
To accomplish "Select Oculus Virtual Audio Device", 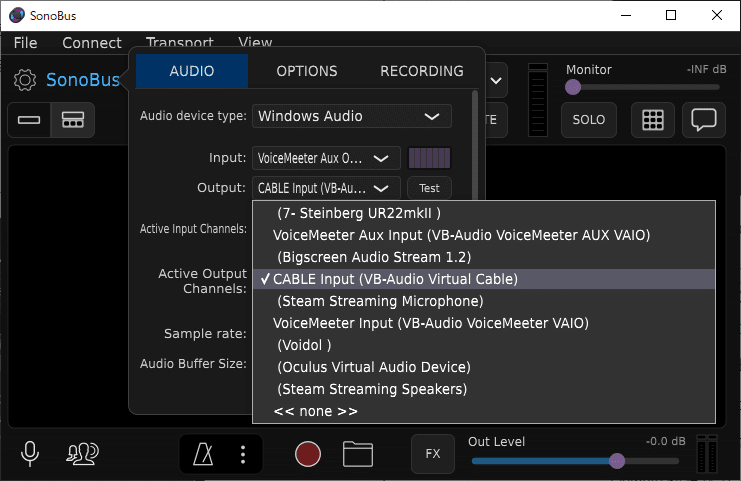I will click(x=484, y=367).
